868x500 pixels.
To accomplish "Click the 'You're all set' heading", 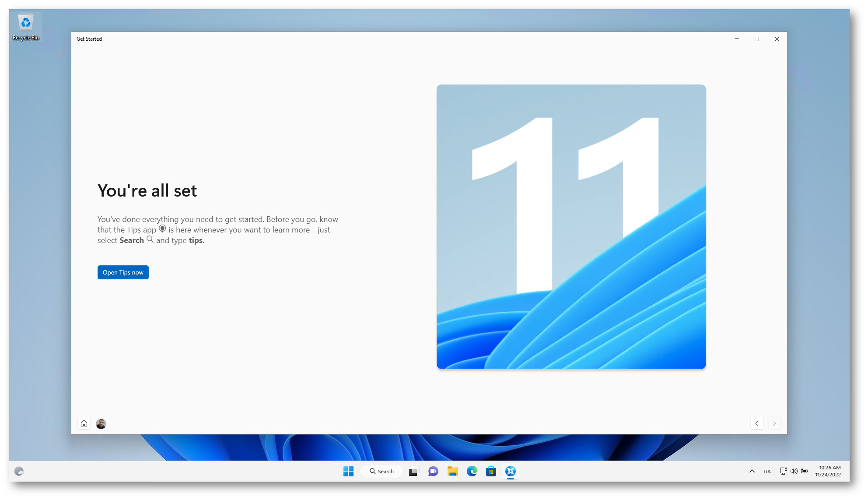I will 147,190.
